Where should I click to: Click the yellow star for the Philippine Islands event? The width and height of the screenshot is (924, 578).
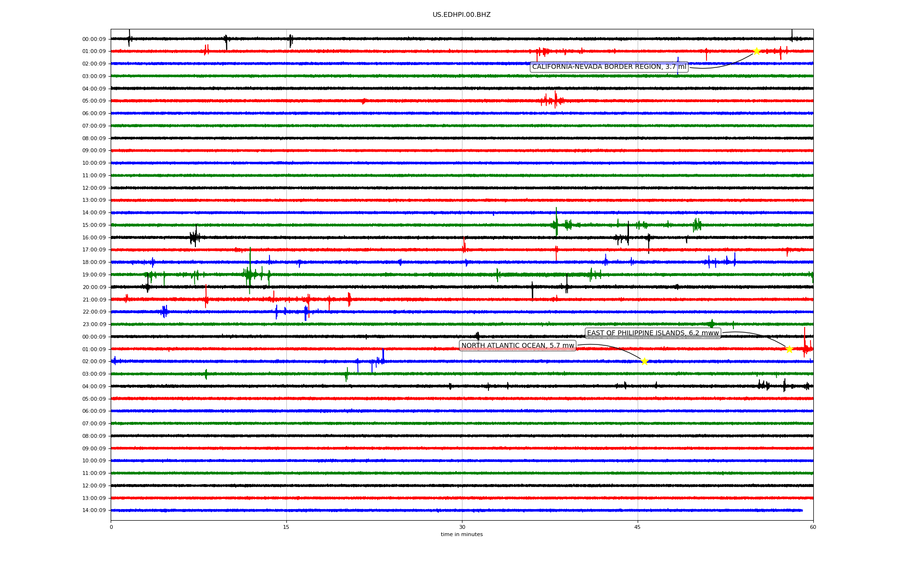[x=789, y=349]
